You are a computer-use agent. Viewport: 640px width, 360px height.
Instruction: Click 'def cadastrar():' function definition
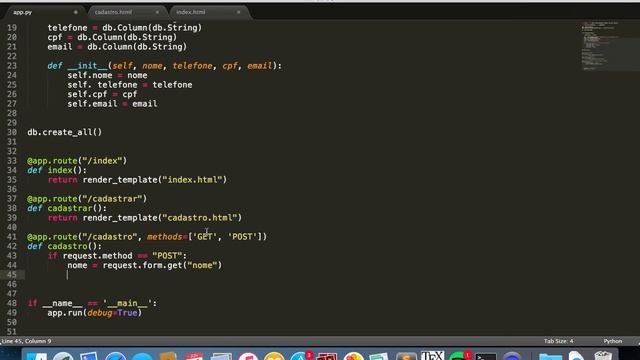pyautogui.click(x=67, y=208)
